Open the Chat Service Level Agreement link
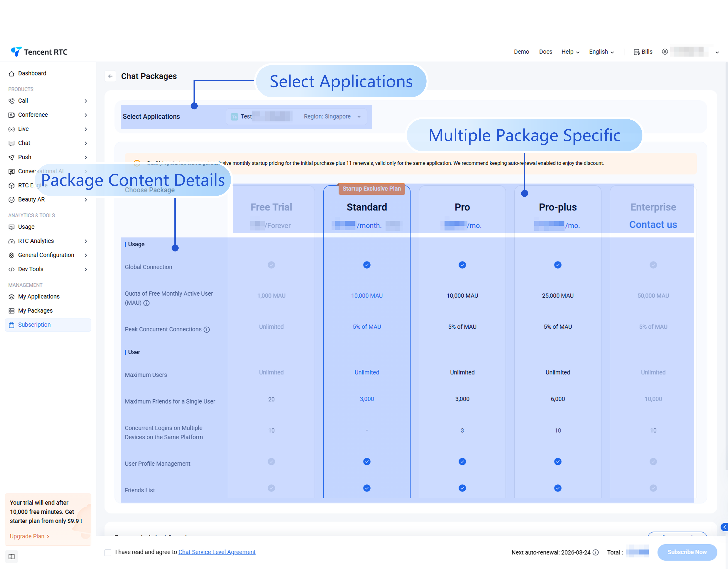The image size is (728, 569). (x=217, y=552)
